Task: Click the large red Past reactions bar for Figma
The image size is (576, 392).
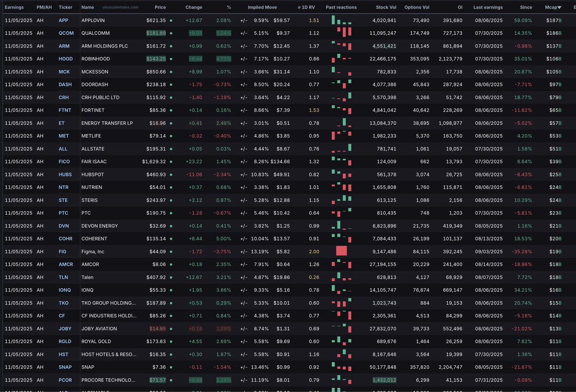Action: [x=341, y=251]
